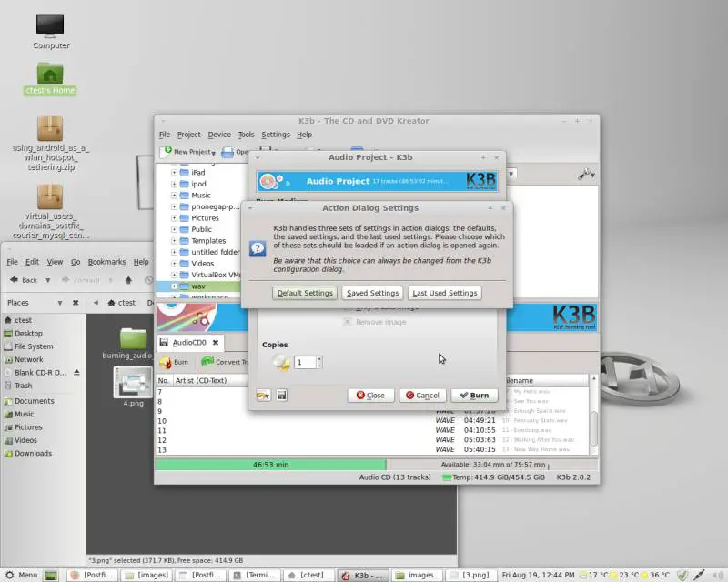Click the Copies number field
Image resolution: width=728 pixels, height=582 pixels.
[x=305, y=362]
